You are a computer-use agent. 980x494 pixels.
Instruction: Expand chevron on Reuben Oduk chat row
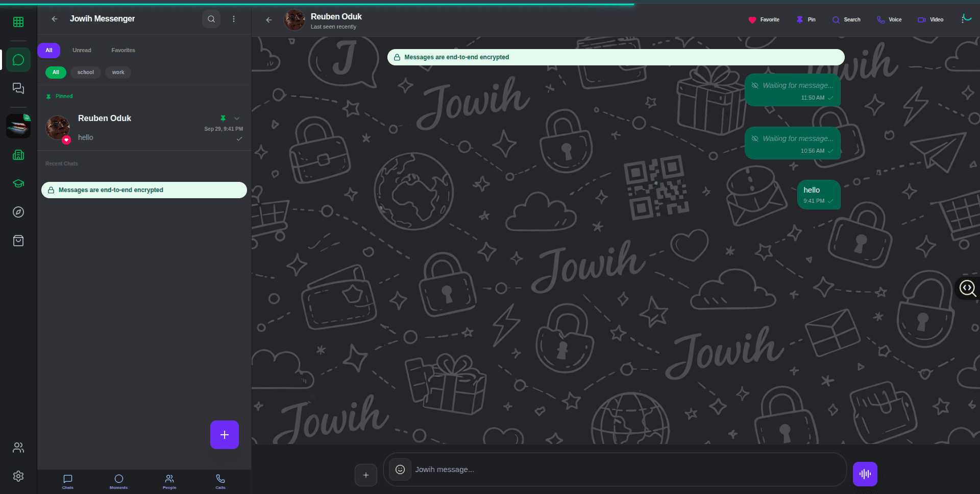[237, 118]
